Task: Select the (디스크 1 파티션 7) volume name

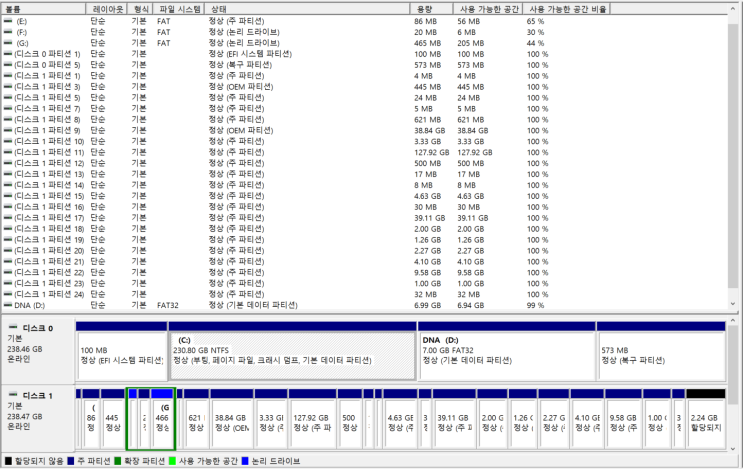Action: coord(47,108)
